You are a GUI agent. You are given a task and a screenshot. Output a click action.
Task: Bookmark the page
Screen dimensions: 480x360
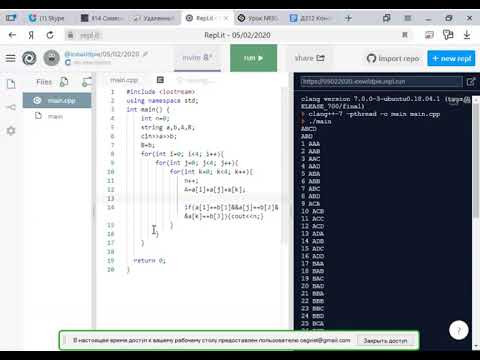click(405, 35)
